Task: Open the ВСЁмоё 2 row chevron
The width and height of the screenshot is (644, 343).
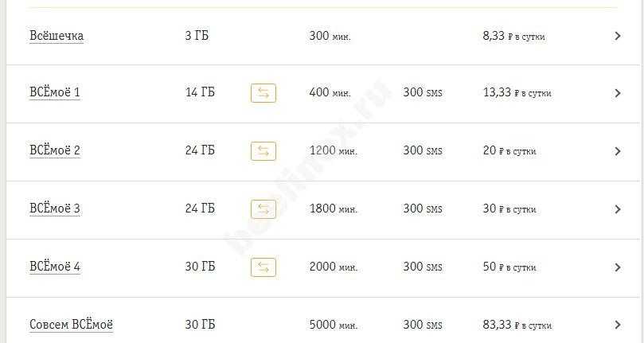Action: [x=618, y=151]
